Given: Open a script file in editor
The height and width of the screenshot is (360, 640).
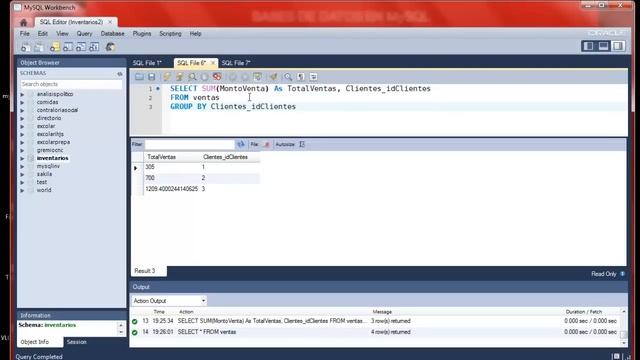Looking at the screenshot, I should [x=139, y=77].
